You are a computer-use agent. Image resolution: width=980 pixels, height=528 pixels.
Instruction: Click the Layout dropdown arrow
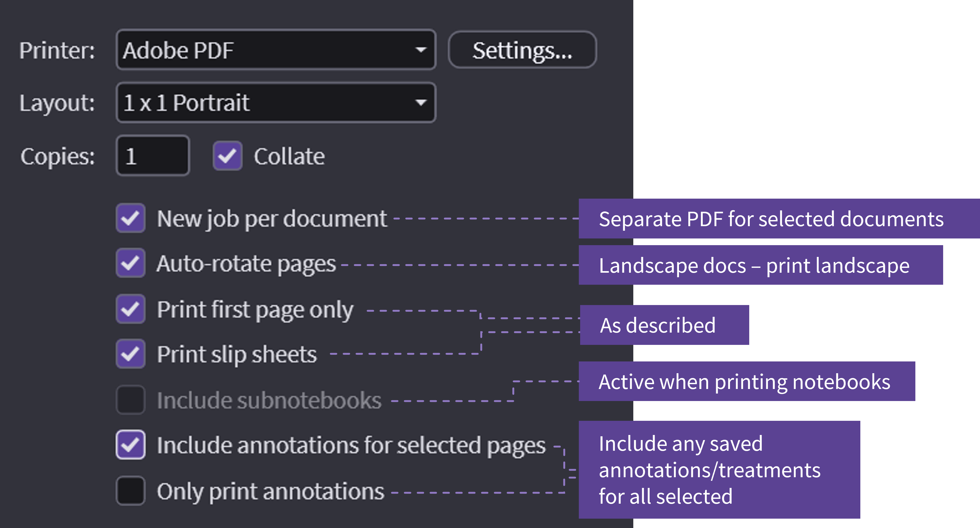pos(420,103)
